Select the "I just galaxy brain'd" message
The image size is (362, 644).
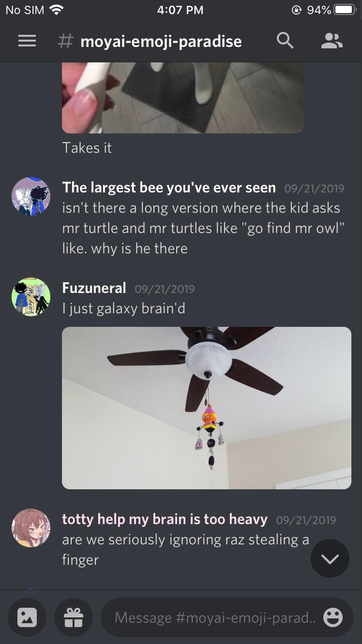tap(124, 308)
